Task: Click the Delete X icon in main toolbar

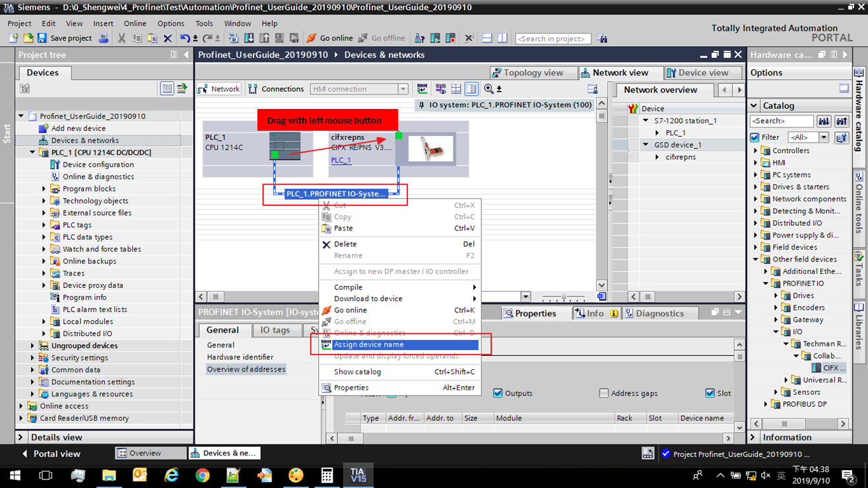Action: pos(168,38)
